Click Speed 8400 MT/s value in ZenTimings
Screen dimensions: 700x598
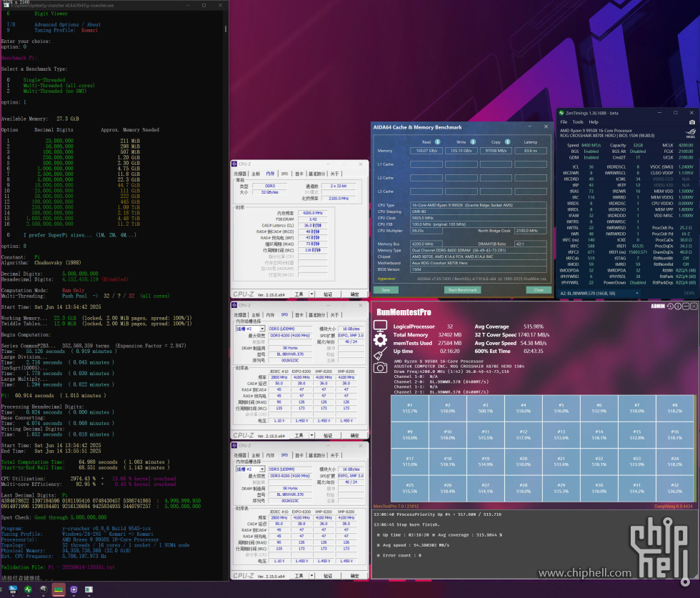pyautogui.click(x=591, y=145)
